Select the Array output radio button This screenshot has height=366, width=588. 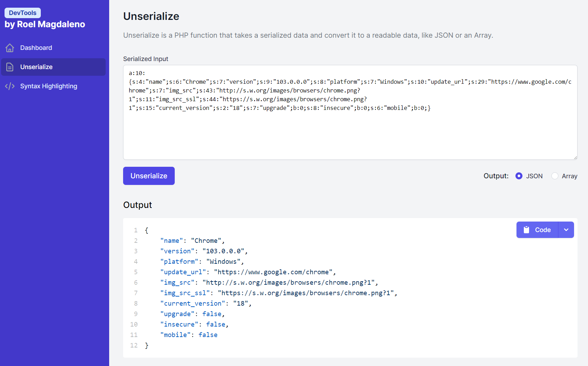[x=555, y=176]
